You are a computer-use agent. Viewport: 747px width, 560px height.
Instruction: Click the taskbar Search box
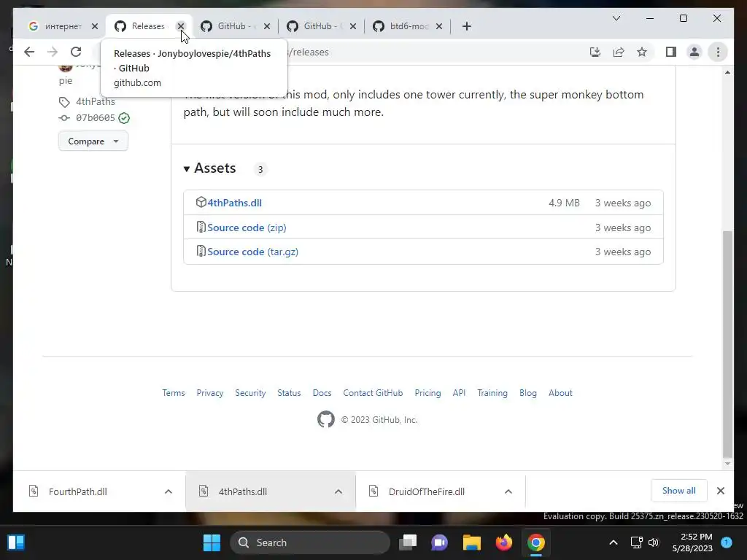click(x=310, y=542)
